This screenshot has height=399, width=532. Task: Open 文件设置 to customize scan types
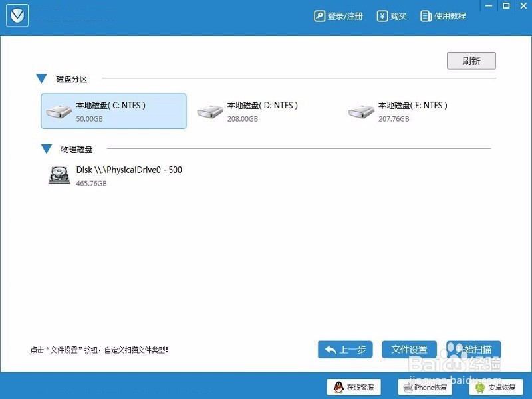[409, 349]
